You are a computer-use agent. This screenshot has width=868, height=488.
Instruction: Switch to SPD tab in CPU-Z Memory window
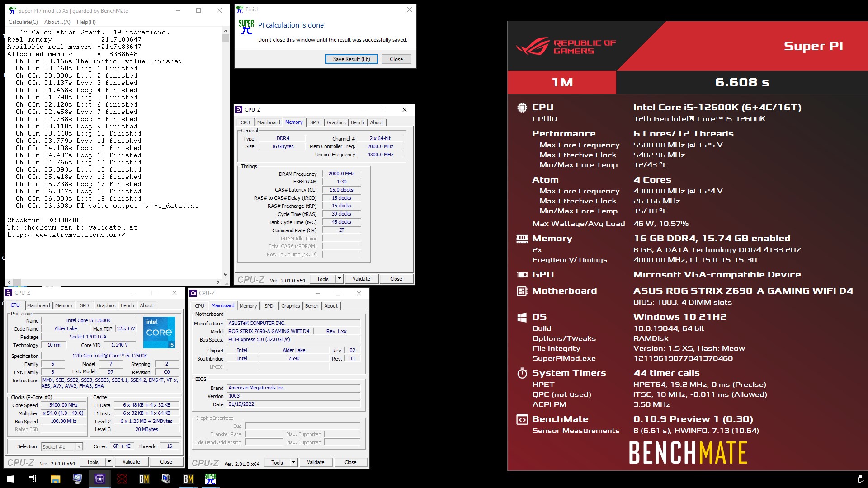click(x=315, y=122)
